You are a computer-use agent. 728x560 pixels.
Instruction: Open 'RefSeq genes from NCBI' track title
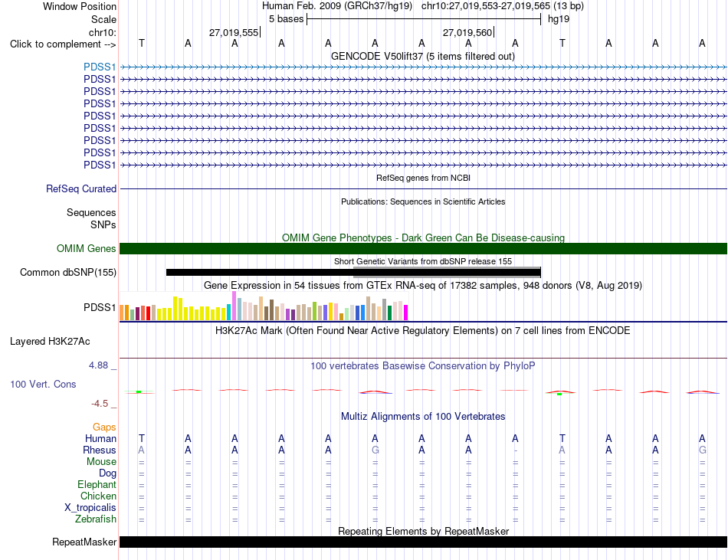point(423,178)
